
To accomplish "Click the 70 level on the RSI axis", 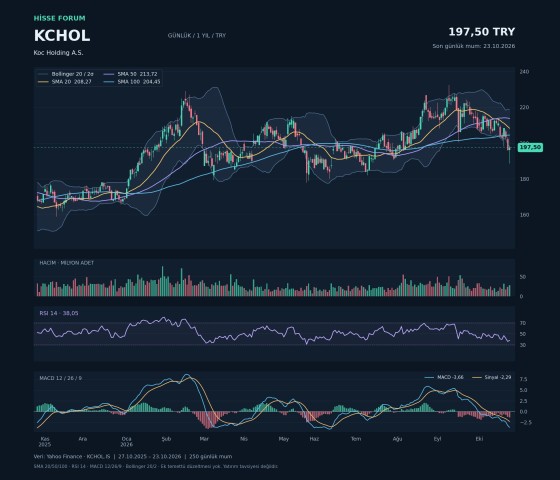I will click(523, 323).
